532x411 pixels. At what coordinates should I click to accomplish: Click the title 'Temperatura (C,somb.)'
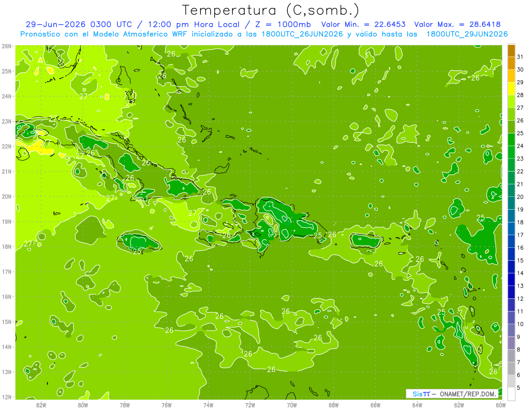(271, 10)
